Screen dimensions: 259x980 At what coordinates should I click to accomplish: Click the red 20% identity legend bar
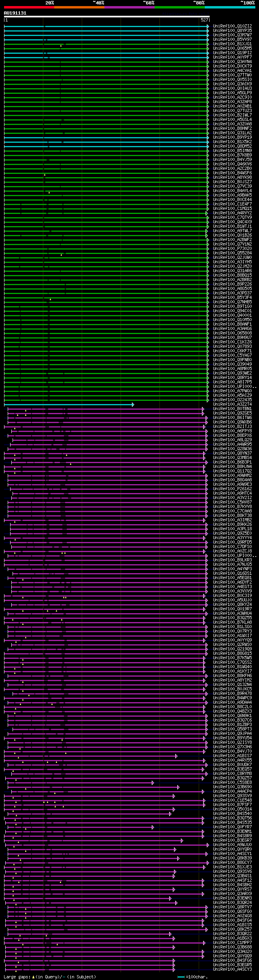[29, 7]
